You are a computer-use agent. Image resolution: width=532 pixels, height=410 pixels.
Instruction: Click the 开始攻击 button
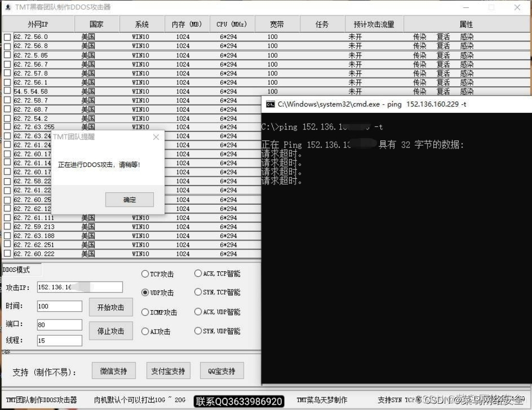pyautogui.click(x=111, y=307)
